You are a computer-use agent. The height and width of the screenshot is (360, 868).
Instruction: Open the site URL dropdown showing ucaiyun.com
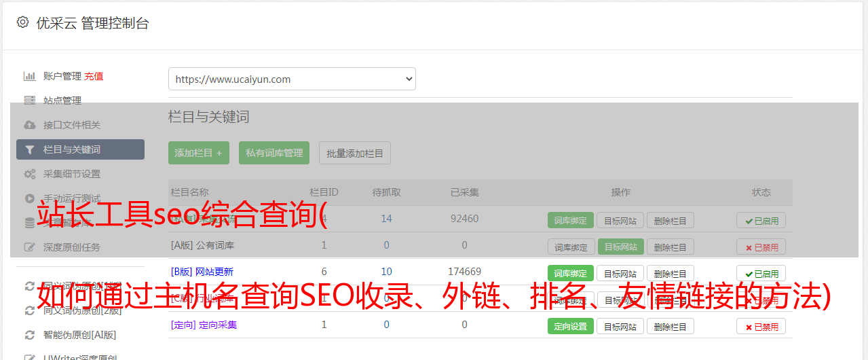pos(292,79)
